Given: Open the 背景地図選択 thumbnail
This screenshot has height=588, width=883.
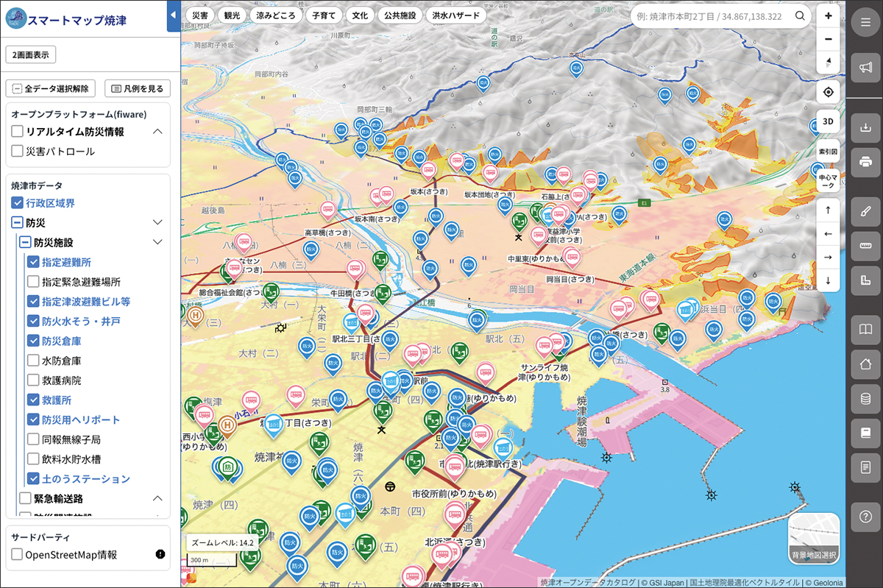Looking at the screenshot, I should (814, 538).
